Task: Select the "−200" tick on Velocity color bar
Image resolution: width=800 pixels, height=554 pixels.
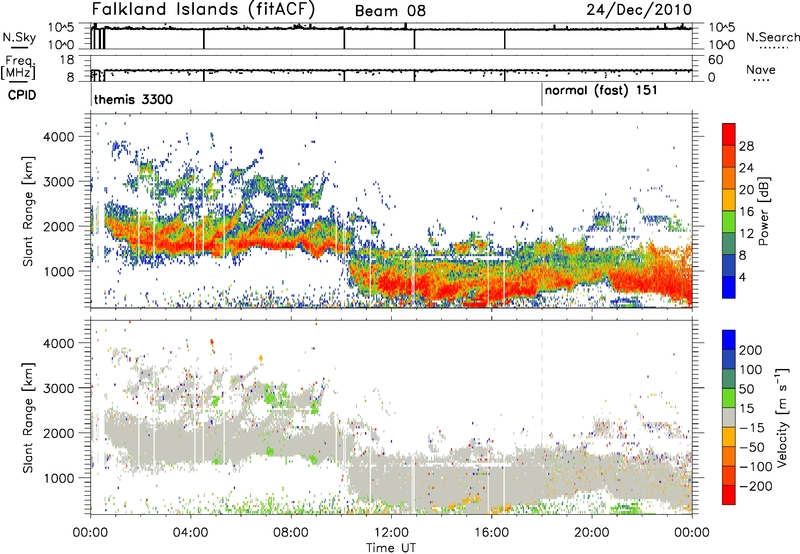Action: (x=756, y=486)
